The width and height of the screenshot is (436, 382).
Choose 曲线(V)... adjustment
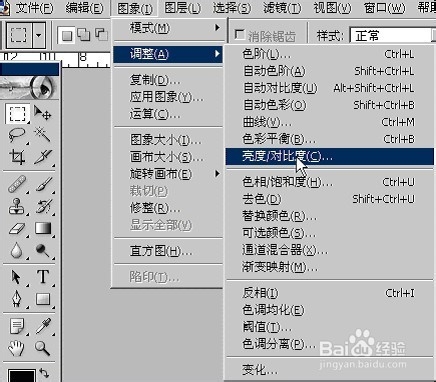[330, 122]
